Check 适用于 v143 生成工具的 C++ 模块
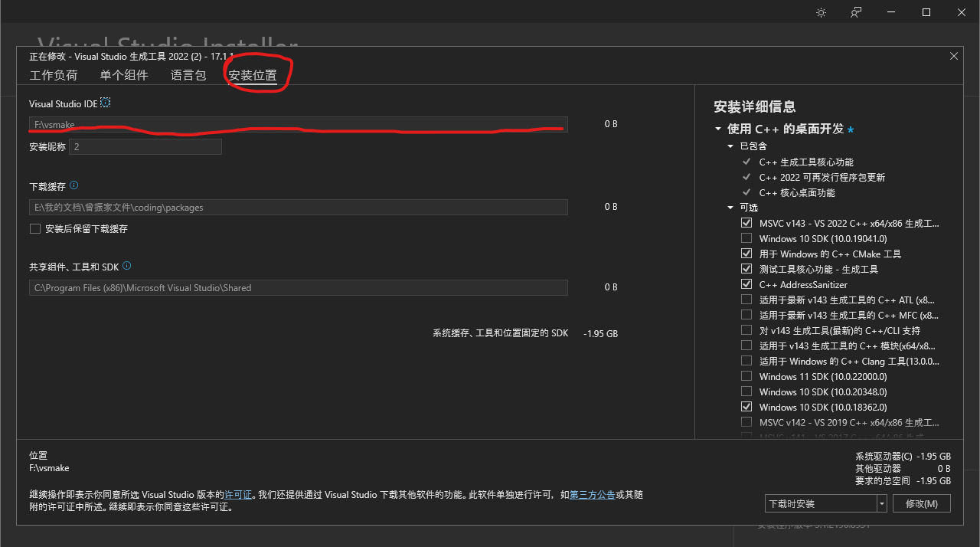The image size is (980, 547). [x=746, y=346]
